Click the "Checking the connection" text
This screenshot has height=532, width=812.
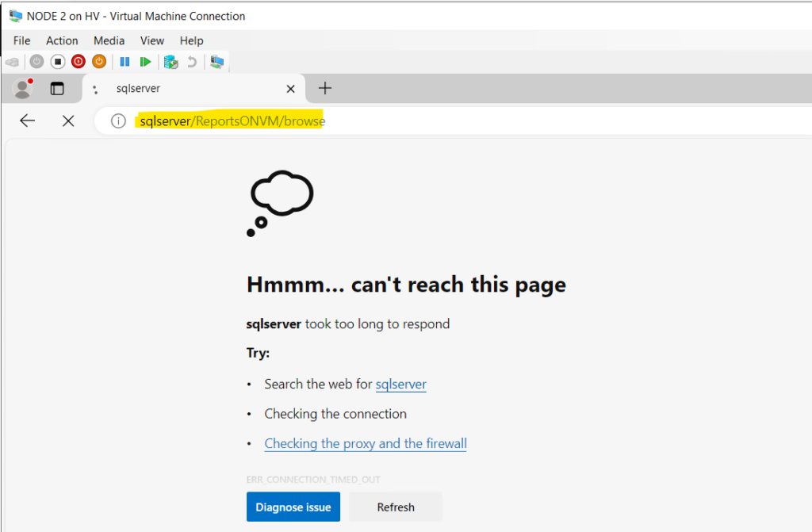335,414
